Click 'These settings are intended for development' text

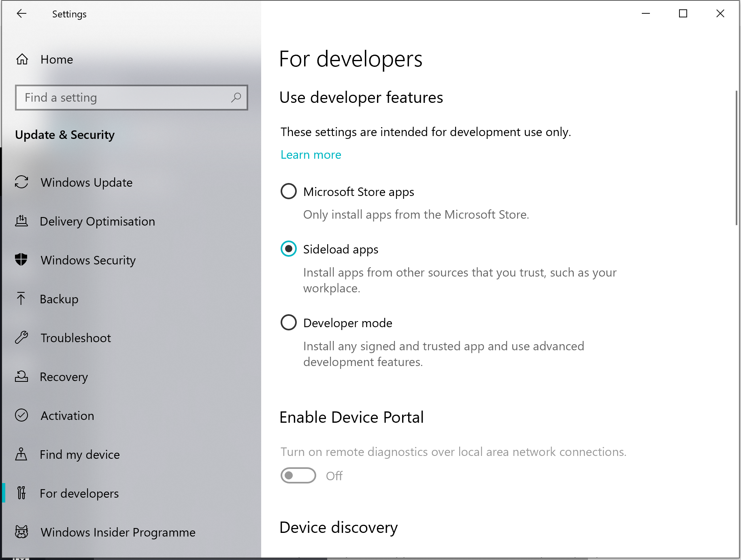click(x=426, y=132)
